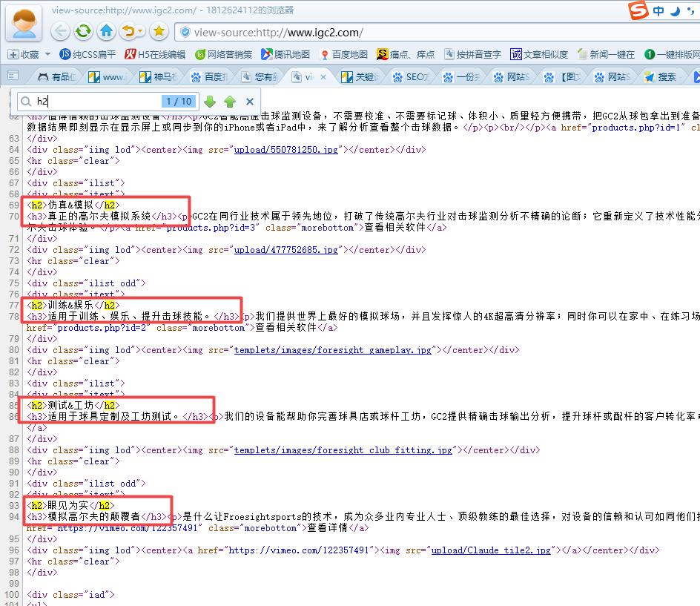
Task: Expand the 收藏 bookmarks dropdown arrow
Action: pyautogui.click(x=47, y=54)
